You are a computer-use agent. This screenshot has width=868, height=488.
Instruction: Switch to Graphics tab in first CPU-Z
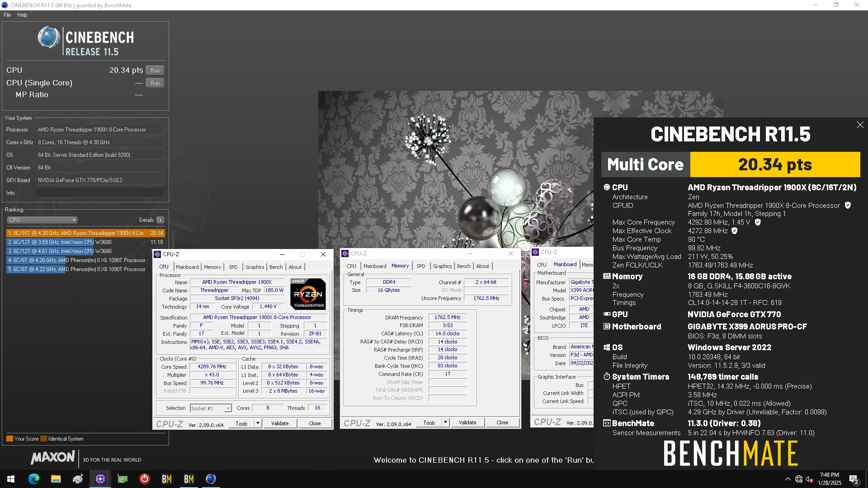click(255, 267)
